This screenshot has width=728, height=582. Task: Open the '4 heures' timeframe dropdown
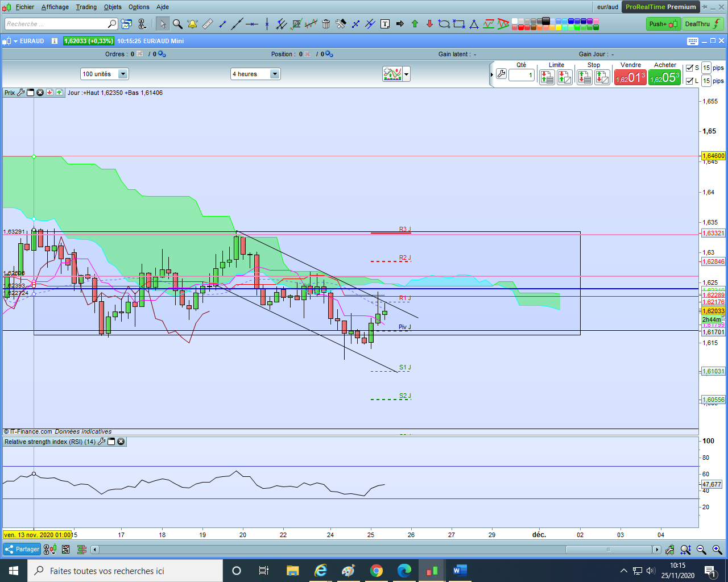click(274, 74)
